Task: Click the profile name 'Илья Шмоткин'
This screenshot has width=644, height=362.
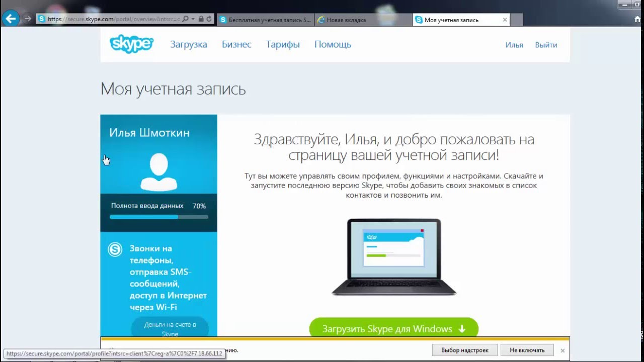Action: [149, 133]
